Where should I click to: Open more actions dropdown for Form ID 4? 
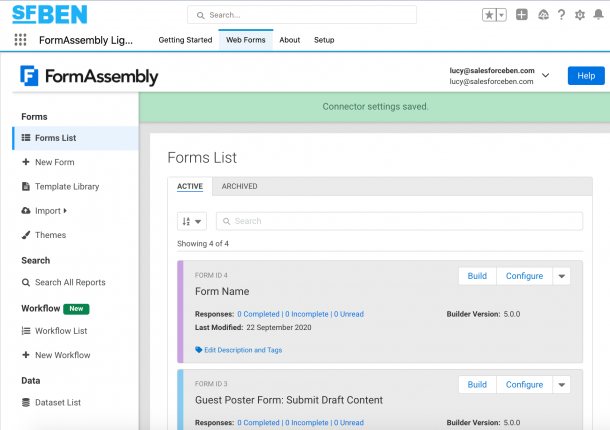coord(561,276)
